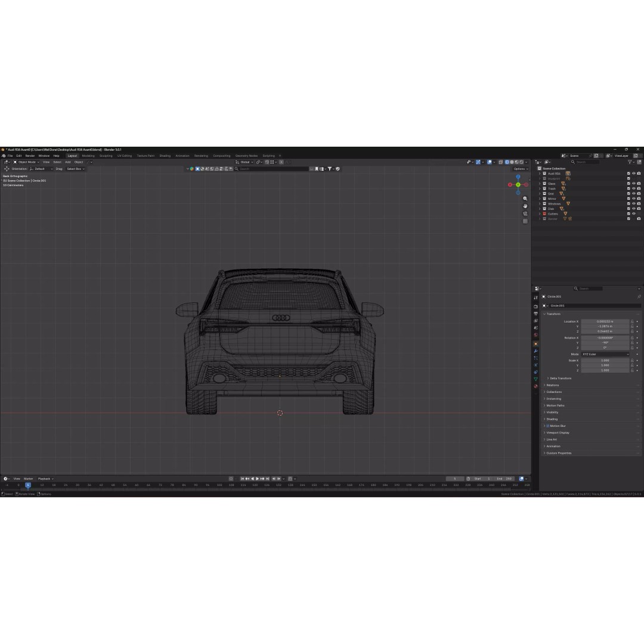Image resolution: width=644 pixels, height=644 pixels.
Task: Collapse the Transform panel
Action: (x=552, y=314)
